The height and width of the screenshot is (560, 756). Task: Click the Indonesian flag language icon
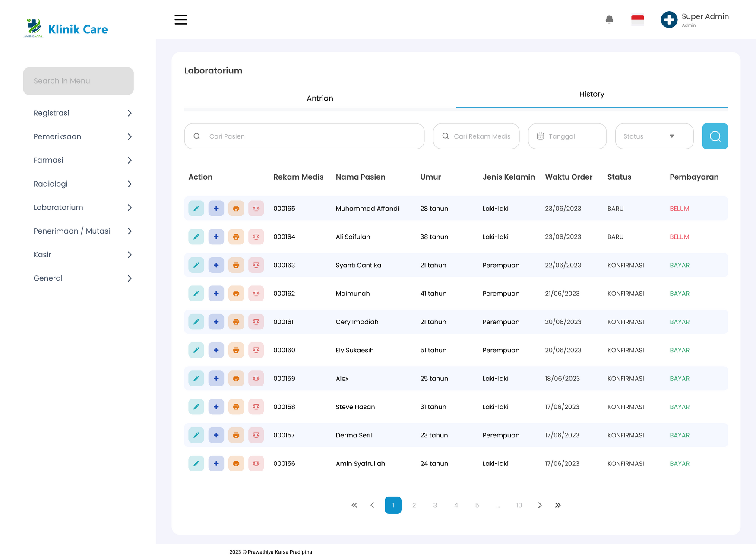click(x=637, y=20)
